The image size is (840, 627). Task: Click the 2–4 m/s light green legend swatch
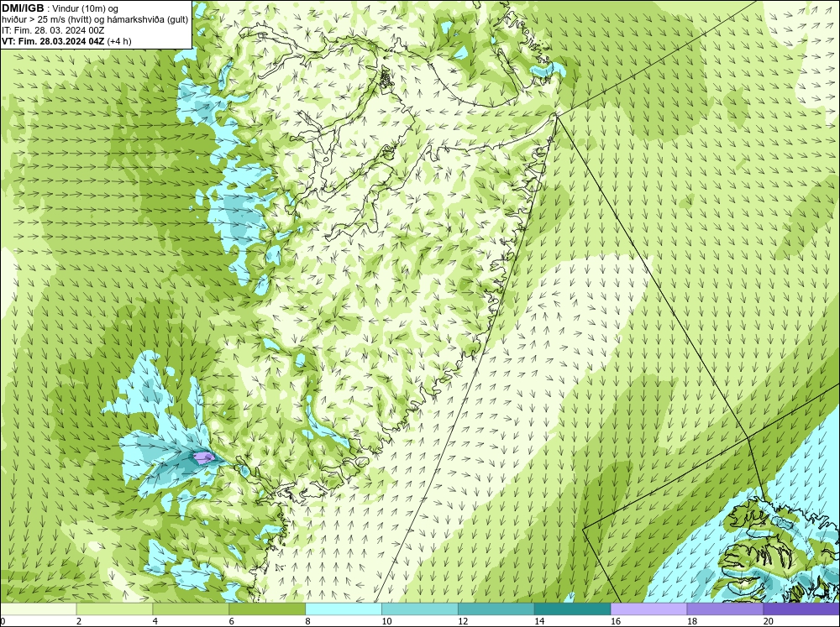tap(114, 609)
